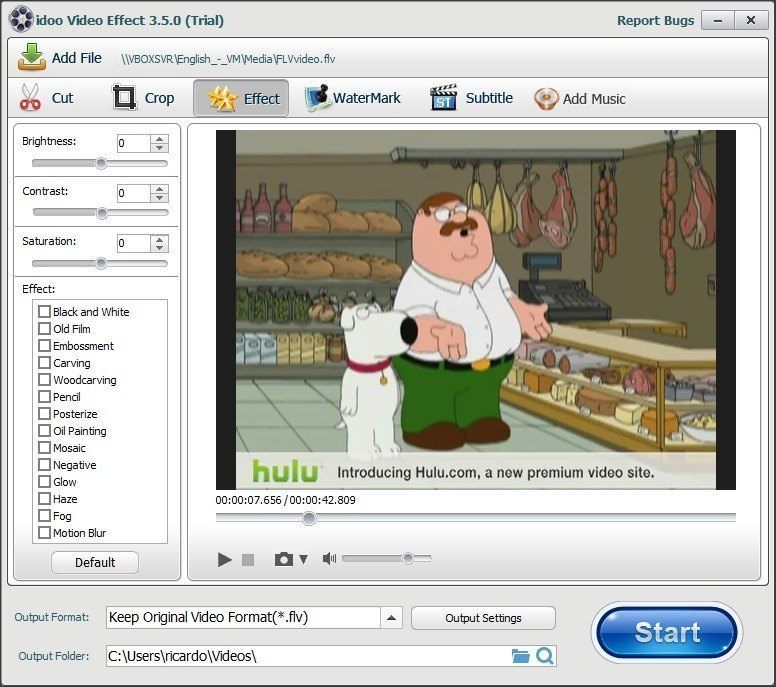Toggle the Embossment effect checkbox
Viewport: 776px width, 687px height.
45,345
